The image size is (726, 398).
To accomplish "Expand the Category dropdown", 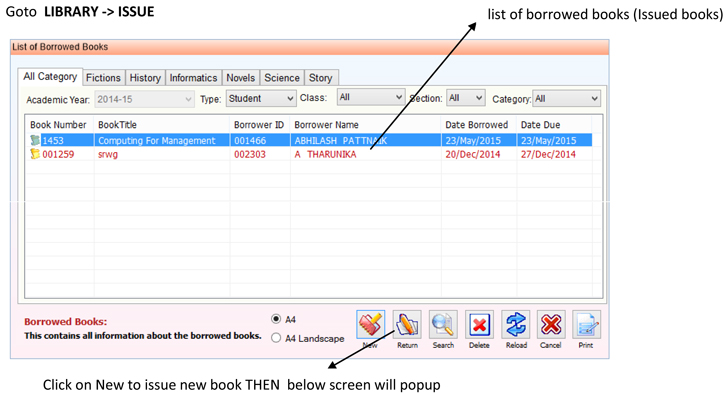I will [567, 99].
